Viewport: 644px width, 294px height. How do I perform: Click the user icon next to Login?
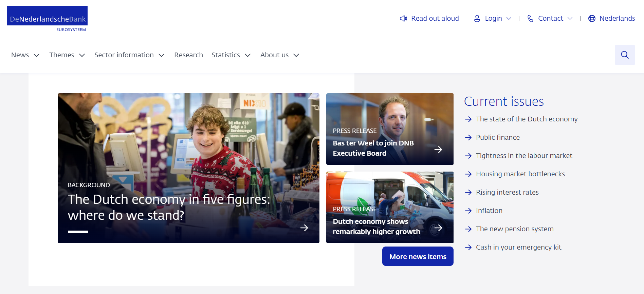[477, 19]
